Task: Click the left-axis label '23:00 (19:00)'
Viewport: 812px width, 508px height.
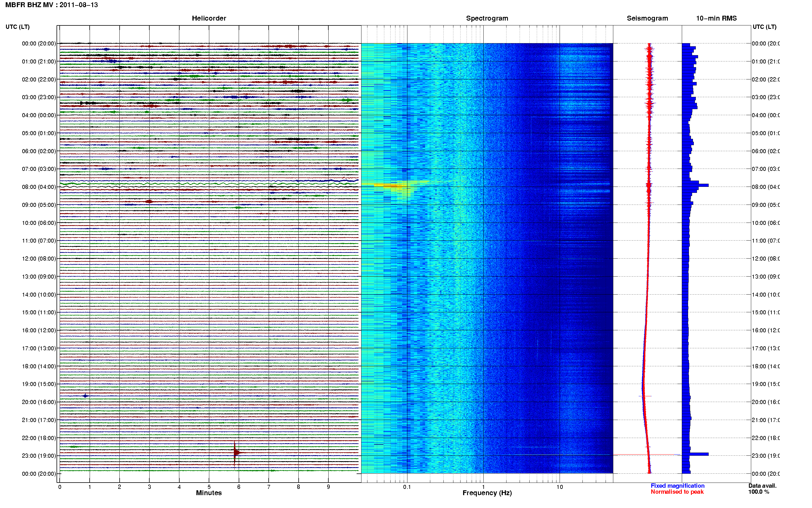Action: pyautogui.click(x=39, y=456)
